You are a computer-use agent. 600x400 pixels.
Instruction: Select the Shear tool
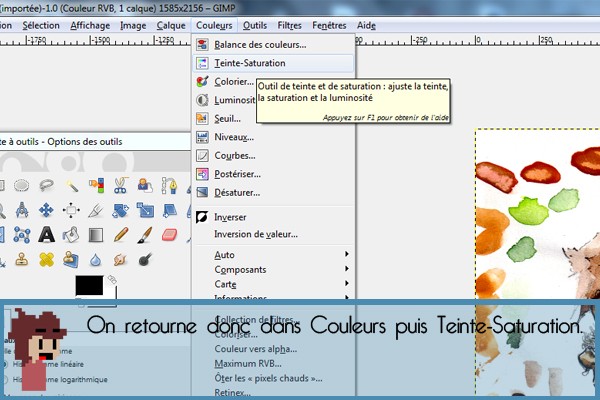tap(169, 210)
